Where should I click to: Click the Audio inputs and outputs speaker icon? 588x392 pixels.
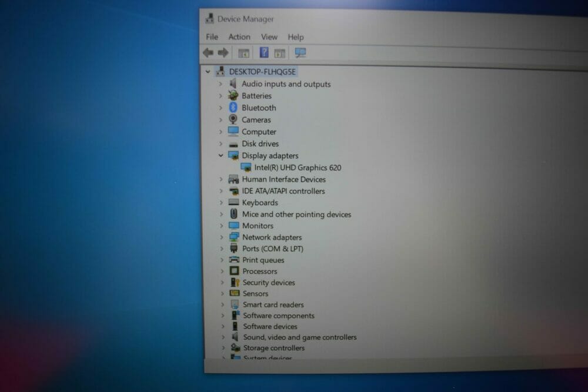[x=233, y=83]
